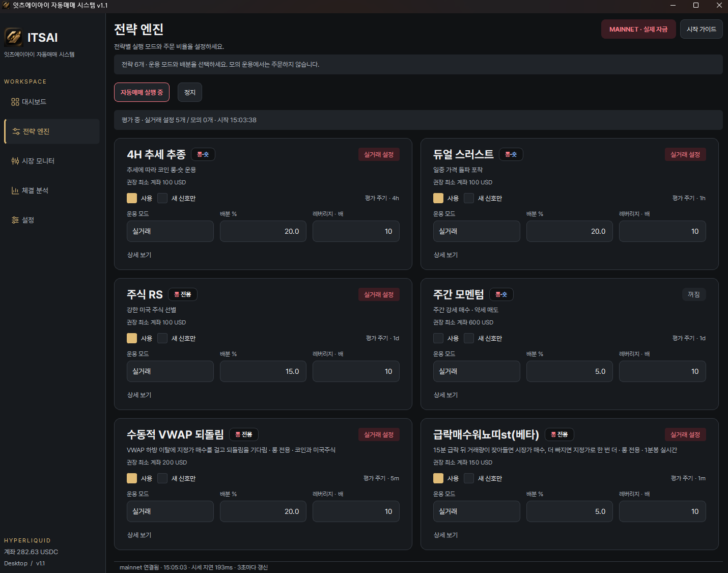Screen dimensions: 728x573
Task: Expand 상세 보기 on 4H 추세 추종
Action: (139, 255)
